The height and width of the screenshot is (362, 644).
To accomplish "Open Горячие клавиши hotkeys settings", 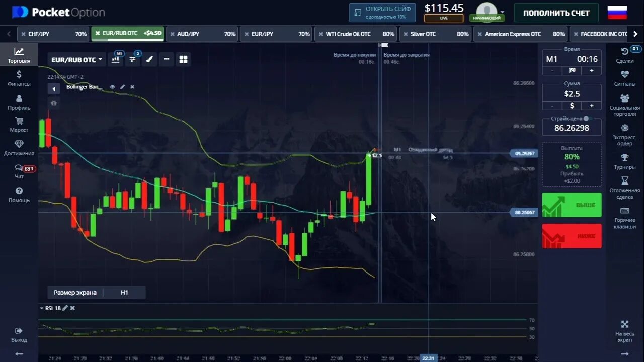I will click(625, 218).
